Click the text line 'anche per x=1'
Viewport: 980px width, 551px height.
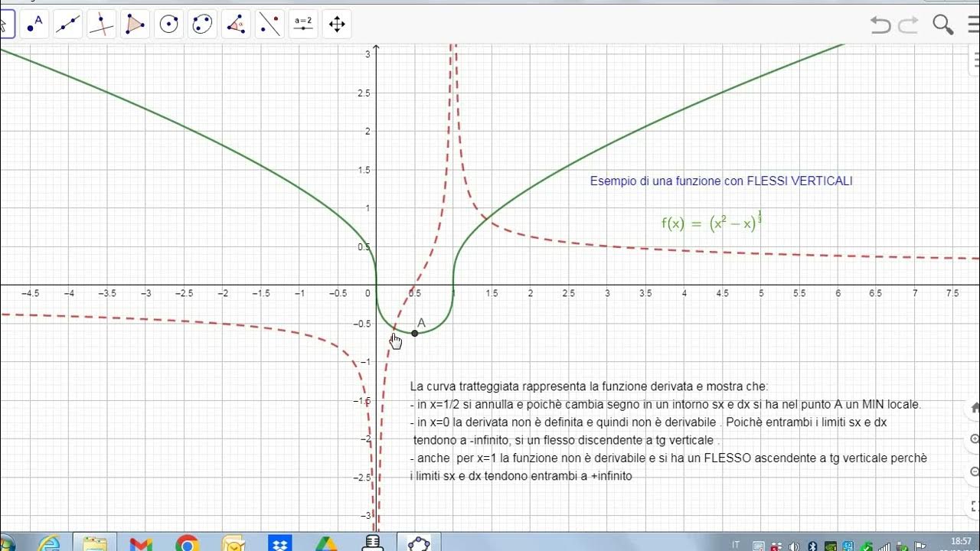click(668, 458)
